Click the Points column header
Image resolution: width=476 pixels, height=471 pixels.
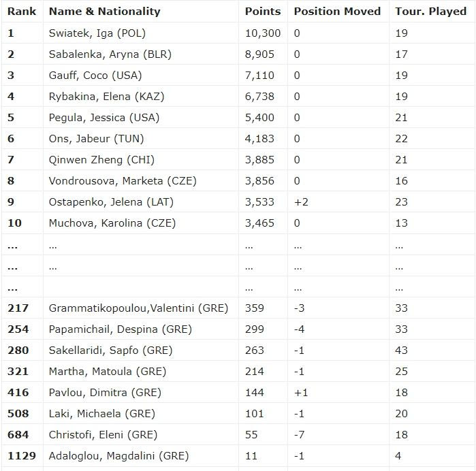tap(263, 12)
